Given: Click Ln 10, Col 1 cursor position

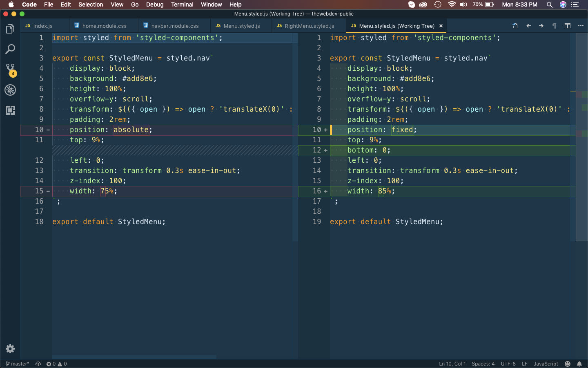Looking at the screenshot, I should pos(452,364).
